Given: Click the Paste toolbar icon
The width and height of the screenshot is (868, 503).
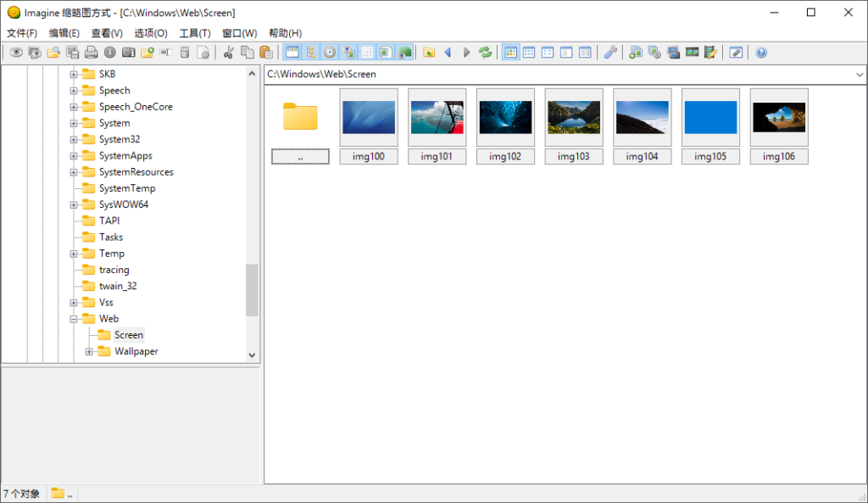Looking at the screenshot, I should click(x=266, y=52).
